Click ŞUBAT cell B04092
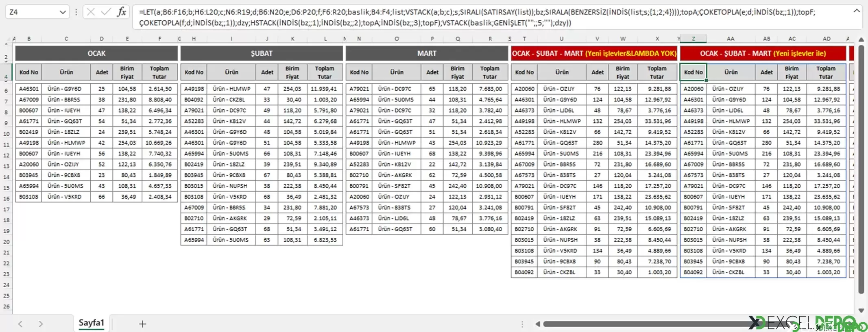 tap(194, 100)
